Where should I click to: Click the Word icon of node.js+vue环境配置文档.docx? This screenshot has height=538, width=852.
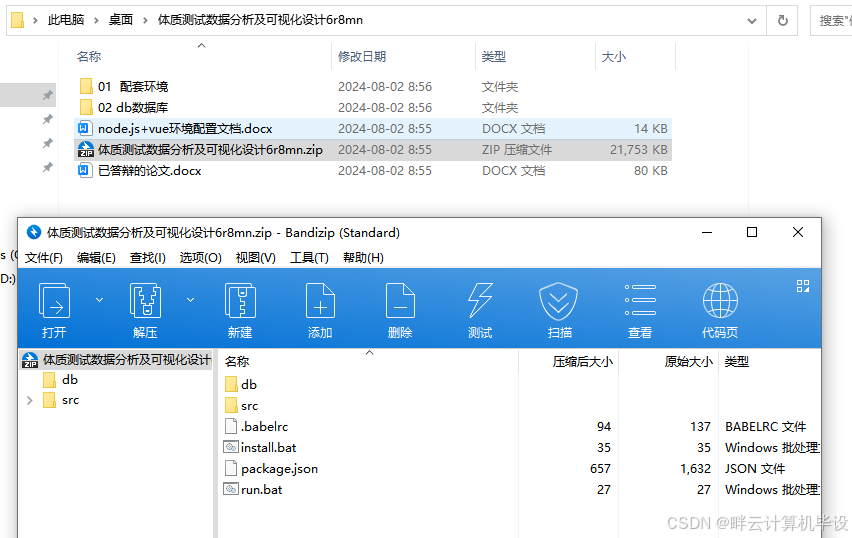tap(85, 128)
